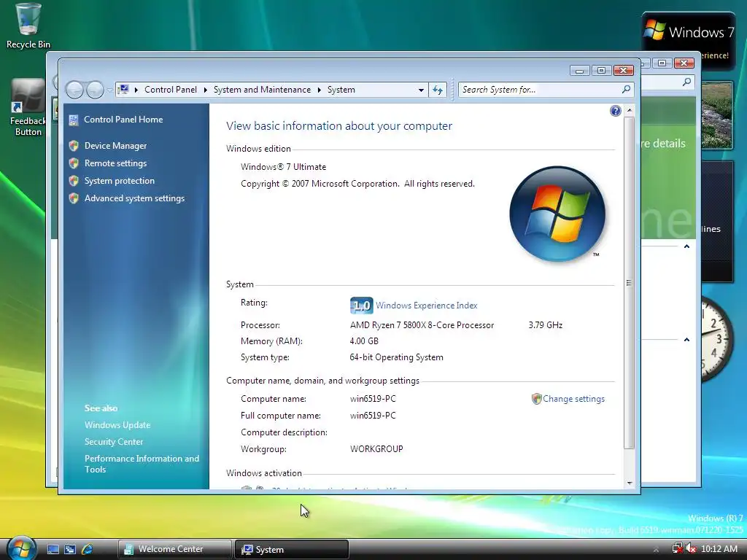Open Remote settings link
Viewport: 747px width, 560px height.
[x=115, y=163]
